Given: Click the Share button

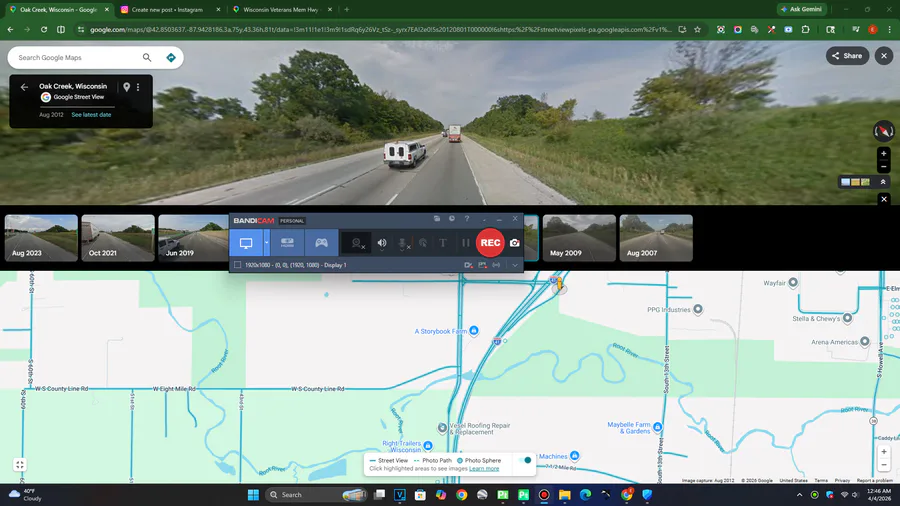Looking at the screenshot, I should pyautogui.click(x=847, y=56).
